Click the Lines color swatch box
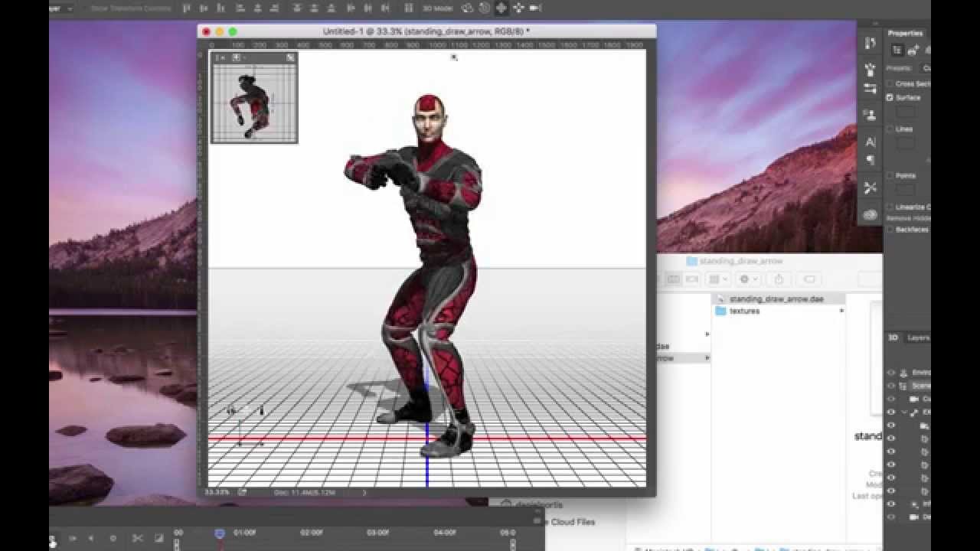 pyautogui.click(x=905, y=143)
